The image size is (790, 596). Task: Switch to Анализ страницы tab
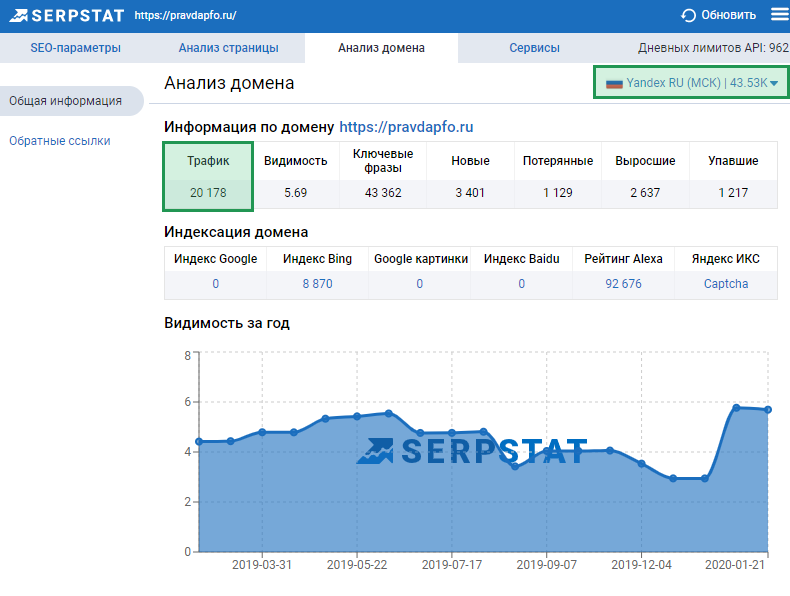[228, 48]
